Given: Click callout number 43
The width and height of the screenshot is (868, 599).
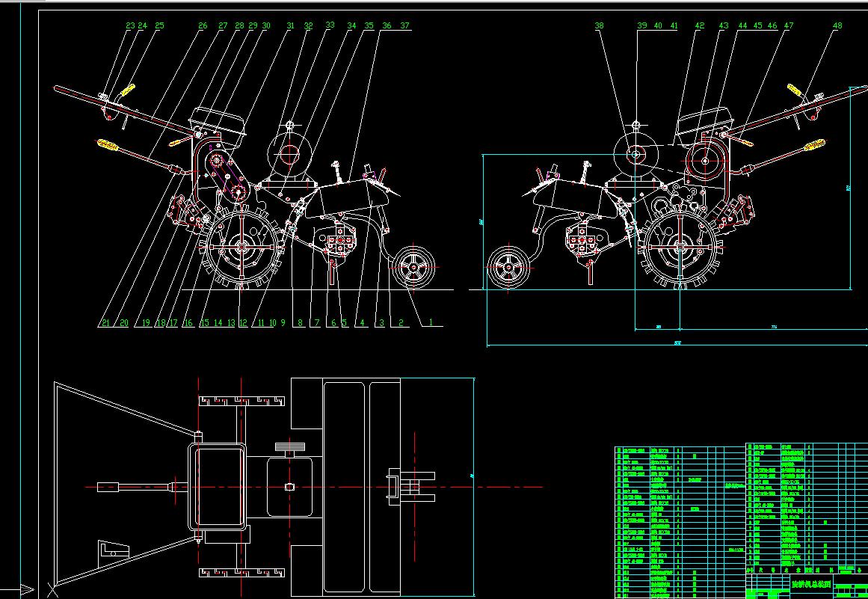Looking at the screenshot, I should [x=724, y=25].
